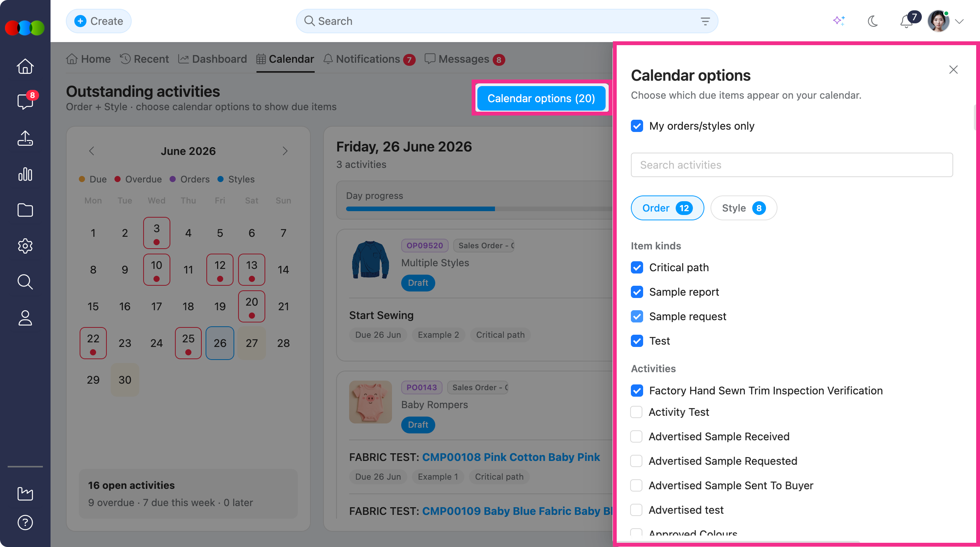This screenshot has width=980, height=547.
Task: Enable Advertised Sample Requested checkbox
Action: (x=636, y=461)
